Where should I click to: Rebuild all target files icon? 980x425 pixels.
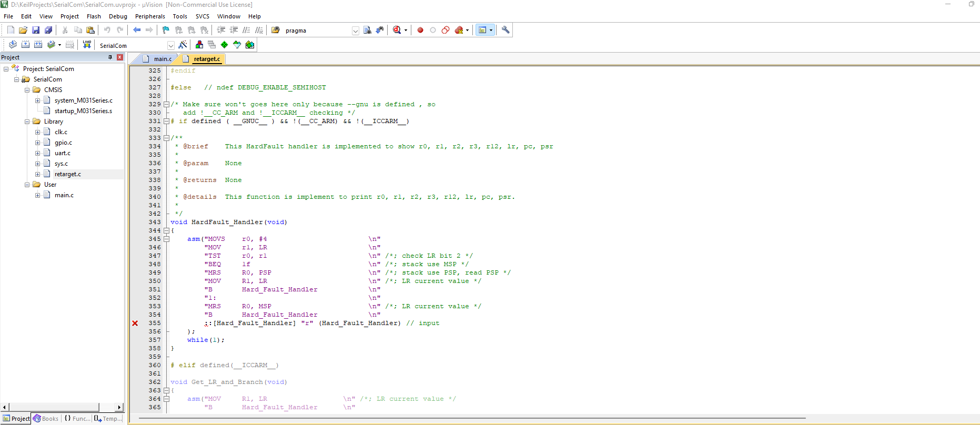point(38,45)
